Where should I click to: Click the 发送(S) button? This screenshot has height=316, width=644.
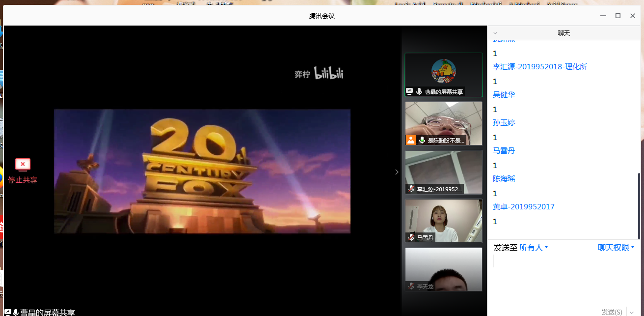click(612, 312)
